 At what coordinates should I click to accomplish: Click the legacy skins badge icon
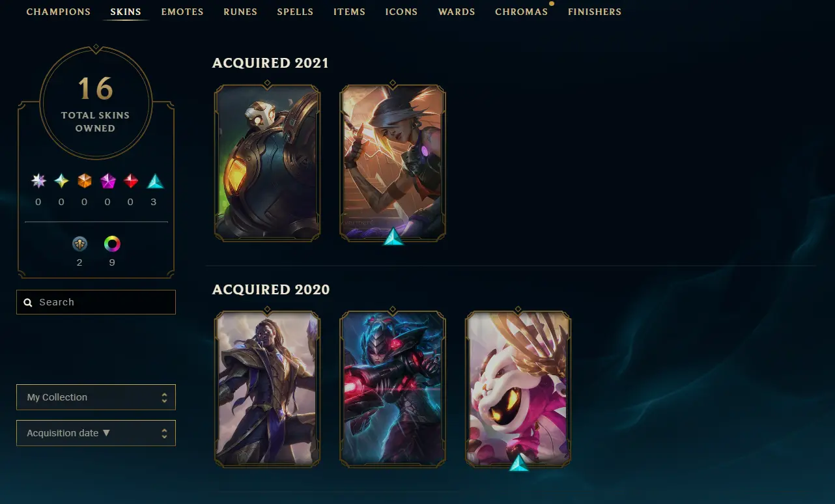[x=79, y=244]
